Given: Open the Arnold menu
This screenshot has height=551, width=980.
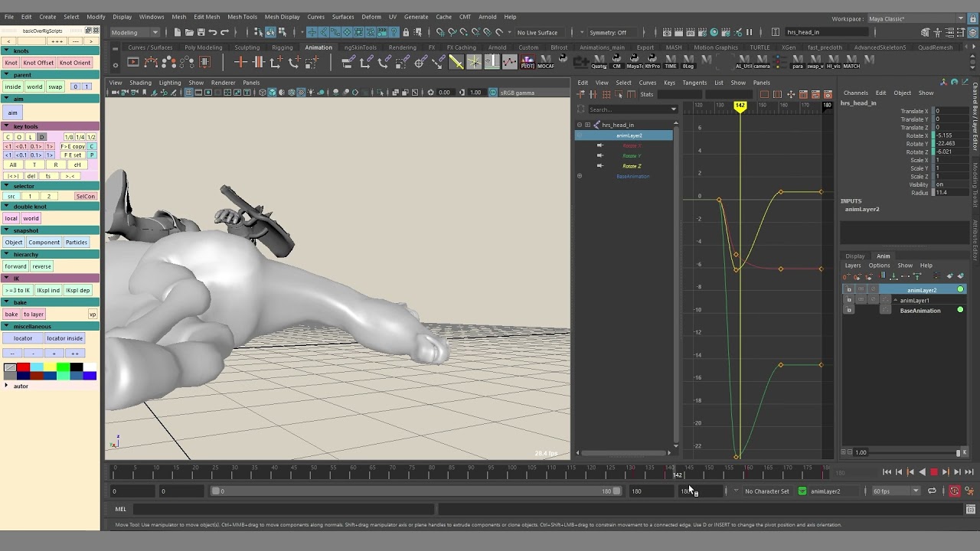Looking at the screenshot, I should [487, 17].
